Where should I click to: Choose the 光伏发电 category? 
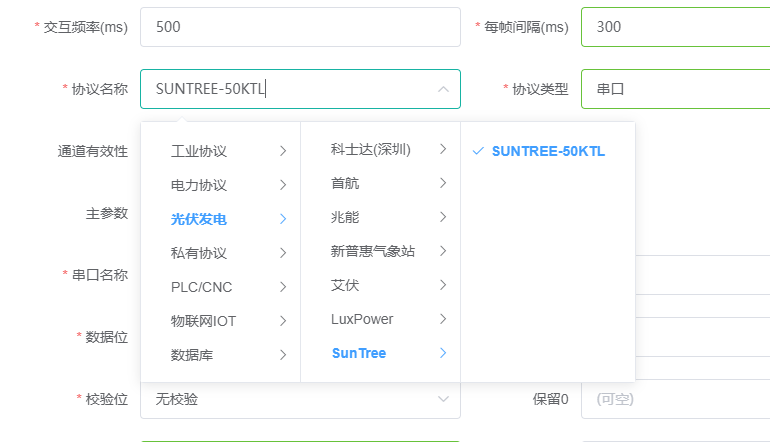(x=220, y=219)
